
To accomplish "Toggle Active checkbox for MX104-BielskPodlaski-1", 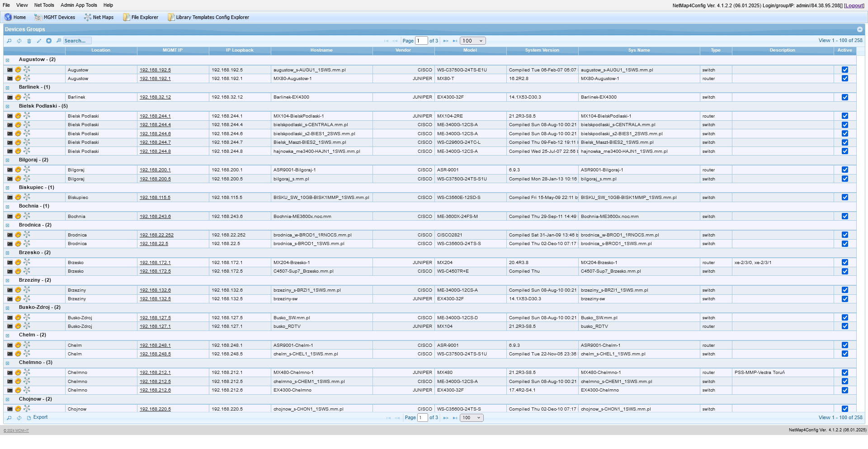I will pyautogui.click(x=845, y=116).
